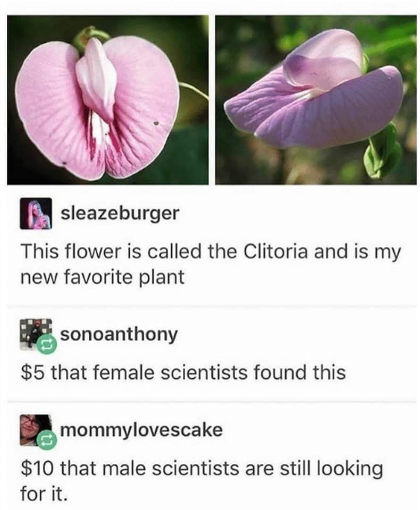Visit the mommylovescake blog link
The width and height of the screenshot is (420, 510).
[141, 430]
